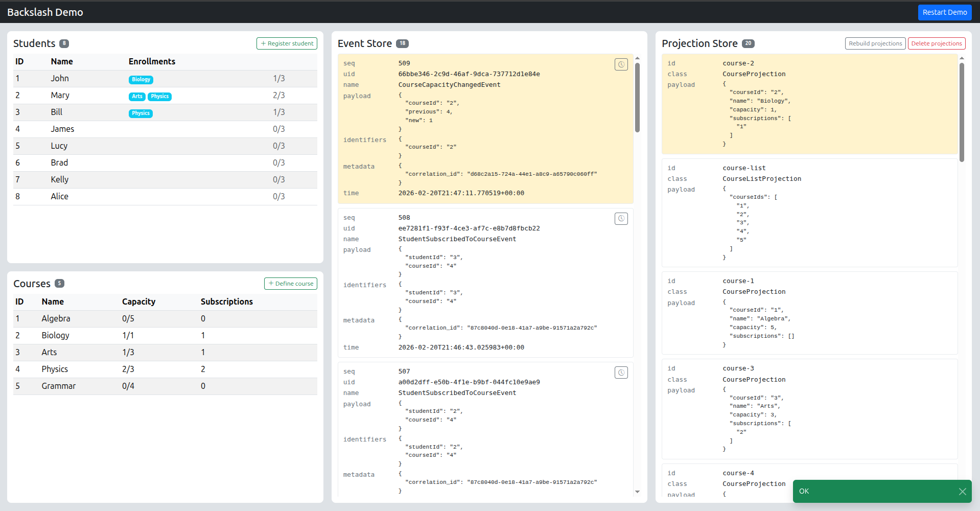Click the Backslash Demo title
980x511 pixels.
click(x=45, y=12)
